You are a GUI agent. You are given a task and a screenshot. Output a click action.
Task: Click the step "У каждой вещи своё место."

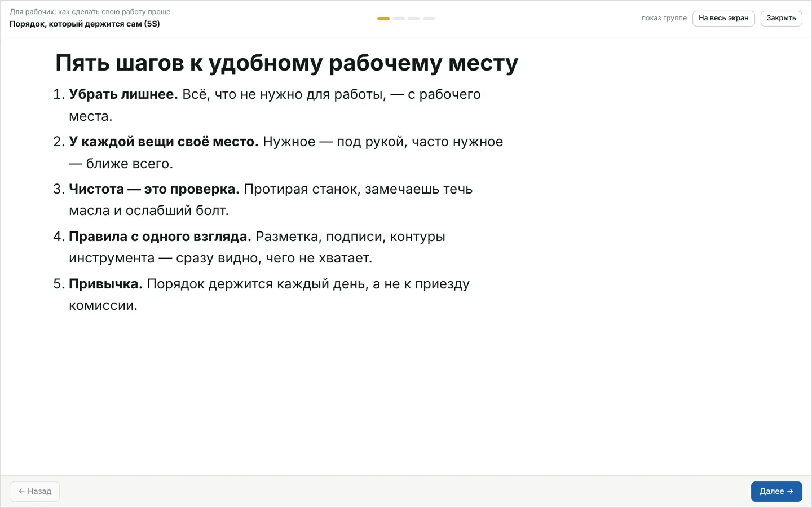(164, 142)
